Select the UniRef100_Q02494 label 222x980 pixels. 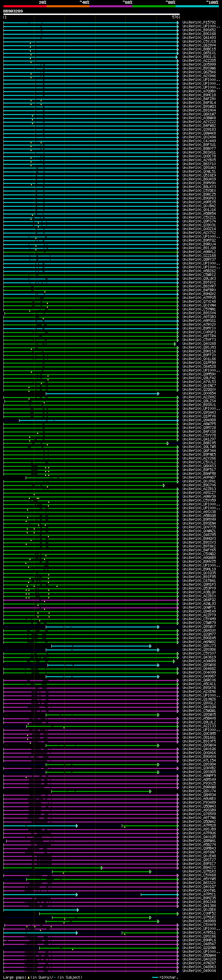pos(199,137)
